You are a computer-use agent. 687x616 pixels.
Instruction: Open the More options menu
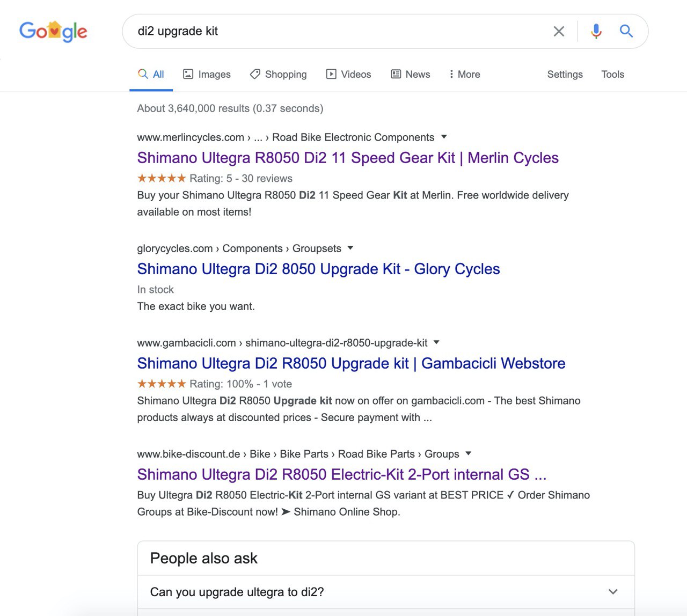pyautogui.click(x=465, y=75)
